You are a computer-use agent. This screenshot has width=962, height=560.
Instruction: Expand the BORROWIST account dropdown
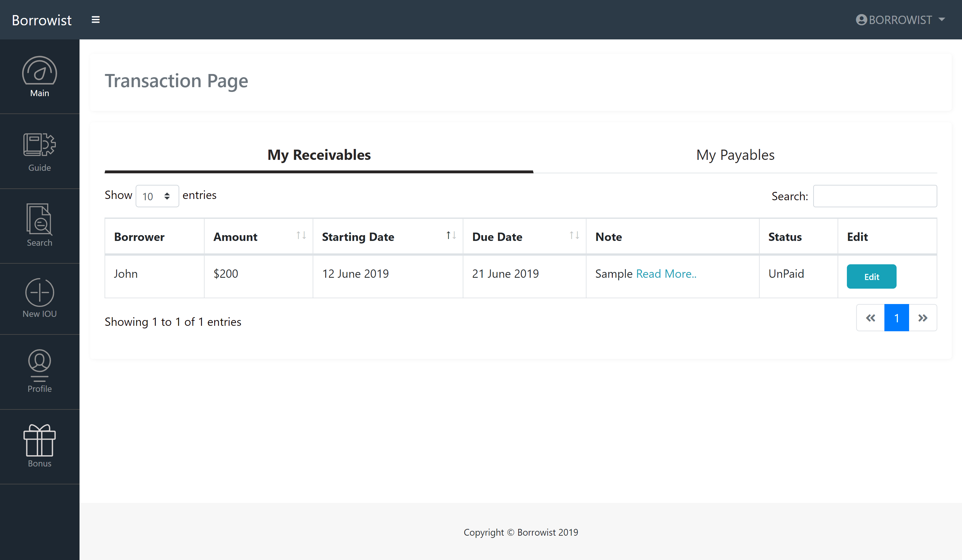[x=941, y=20]
